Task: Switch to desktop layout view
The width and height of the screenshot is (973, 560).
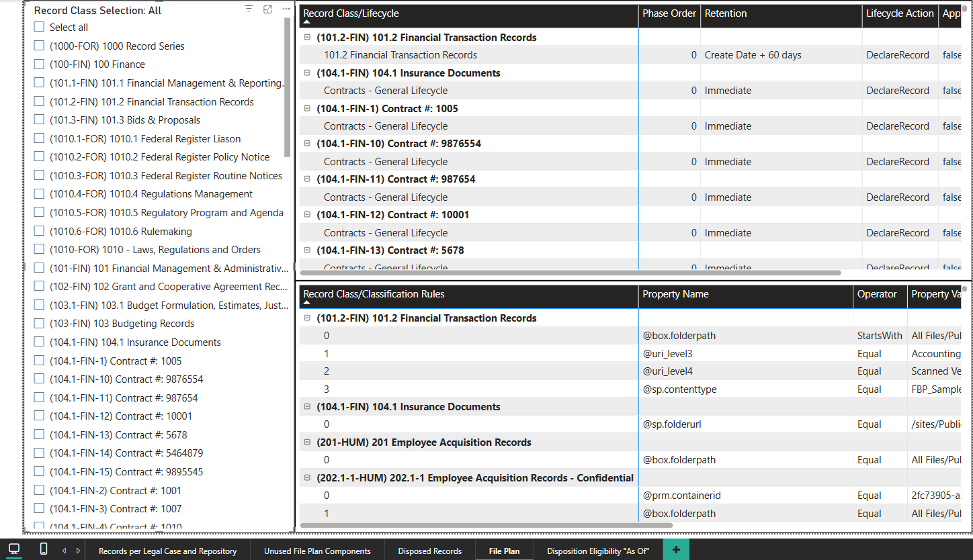Action: [x=14, y=549]
